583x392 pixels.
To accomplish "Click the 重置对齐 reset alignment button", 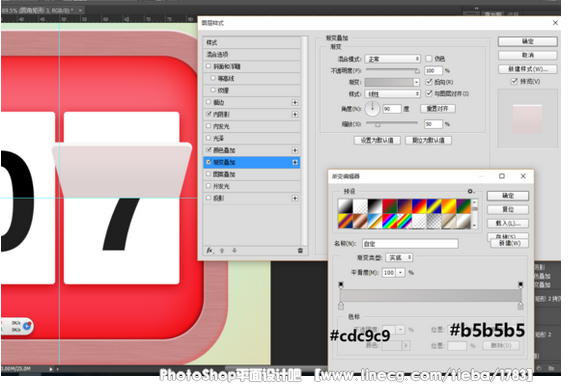I will click(438, 109).
